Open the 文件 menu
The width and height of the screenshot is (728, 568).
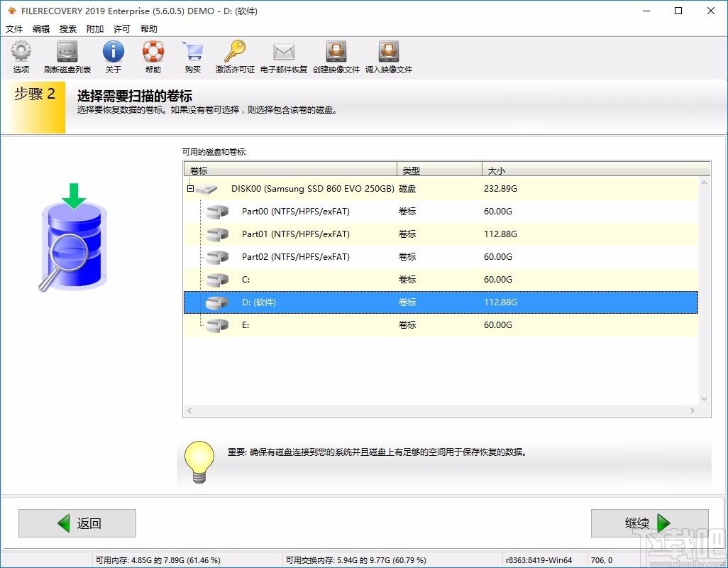click(x=14, y=29)
